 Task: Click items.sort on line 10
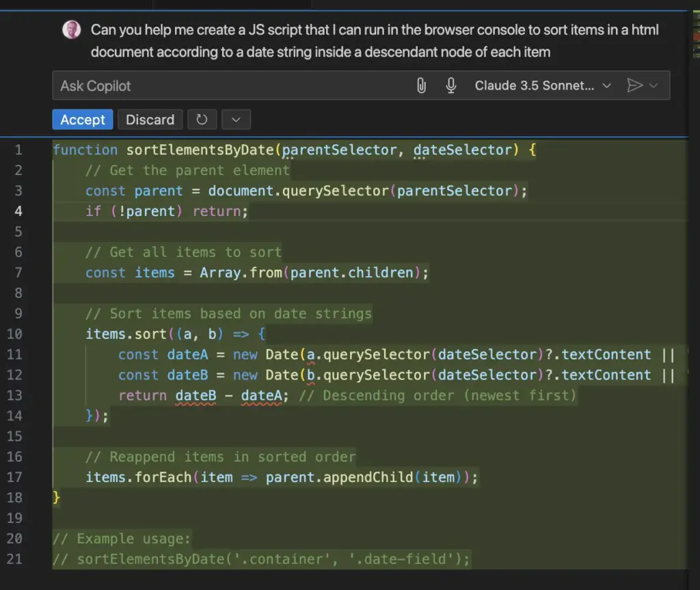126,334
